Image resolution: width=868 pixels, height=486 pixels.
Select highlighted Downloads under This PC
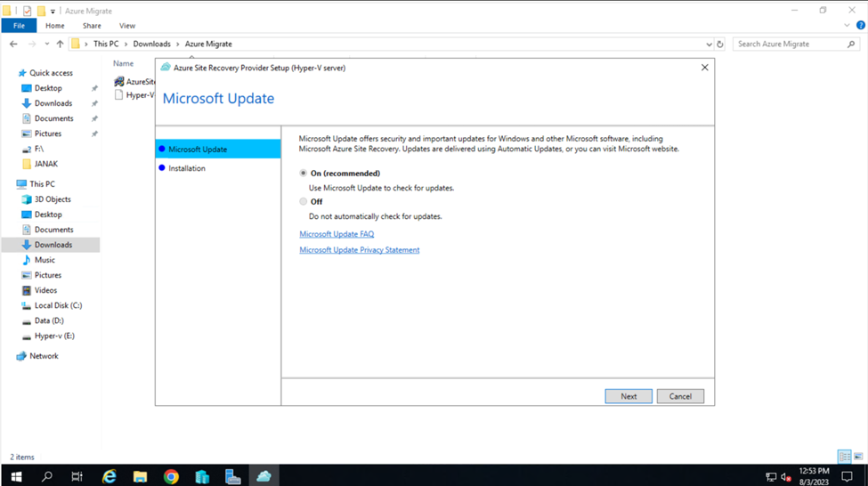(x=51, y=245)
